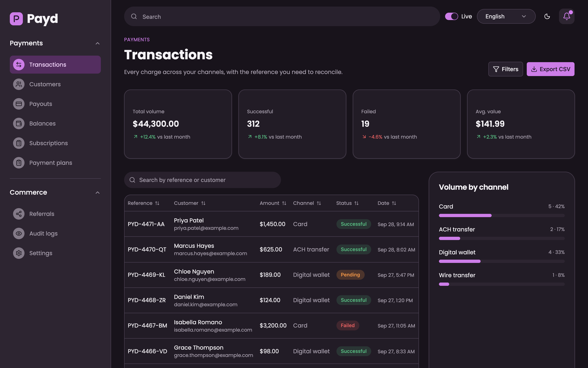Click the top search magnifier icon
Screen dimensions: 588x368
[x=134, y=16]
